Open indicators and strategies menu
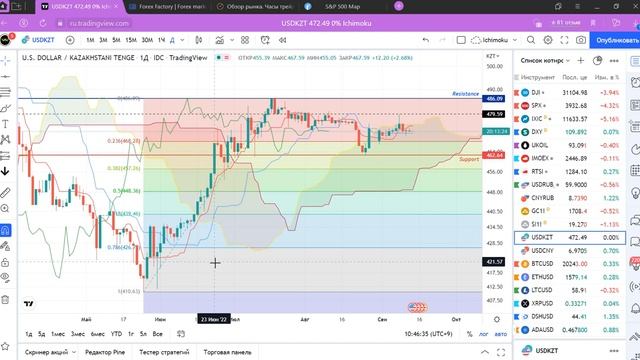The image size is (640, 360). [220, 40]
